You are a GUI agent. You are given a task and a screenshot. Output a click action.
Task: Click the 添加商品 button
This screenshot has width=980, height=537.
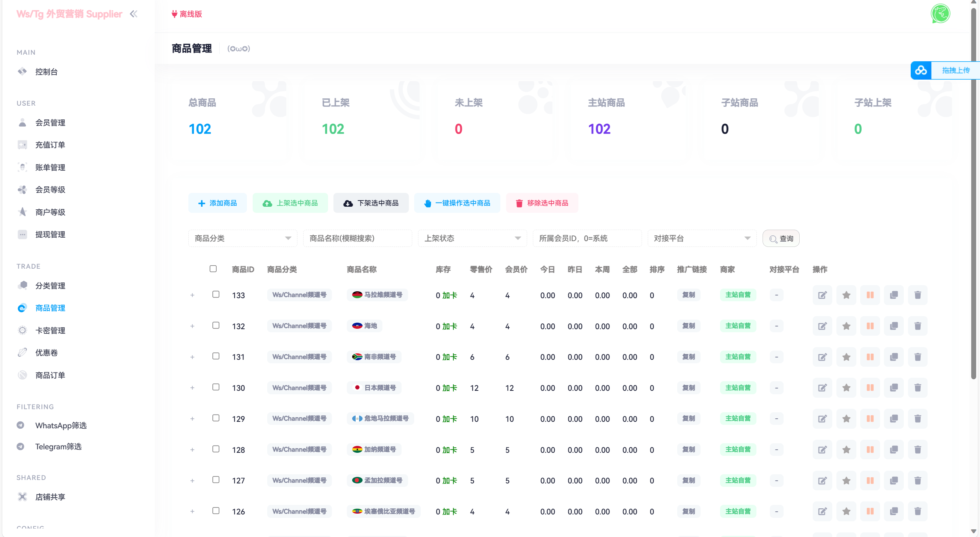coord(217,203)
